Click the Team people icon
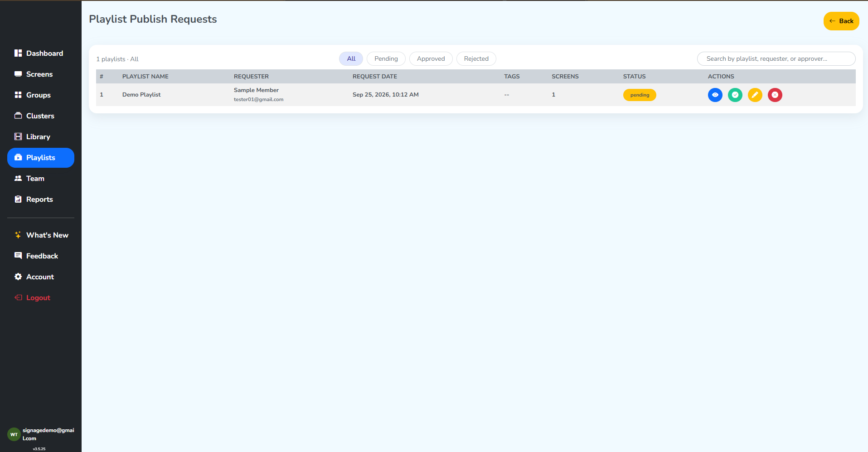868x452 pixels. pyautogui.click(x=18, y=178)
